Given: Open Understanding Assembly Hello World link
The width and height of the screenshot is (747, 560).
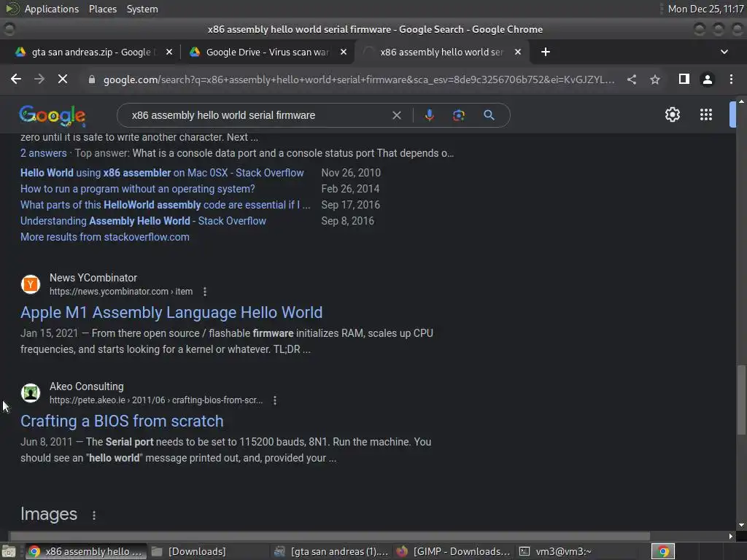Looking at the screenshot, I should (144, 221).
